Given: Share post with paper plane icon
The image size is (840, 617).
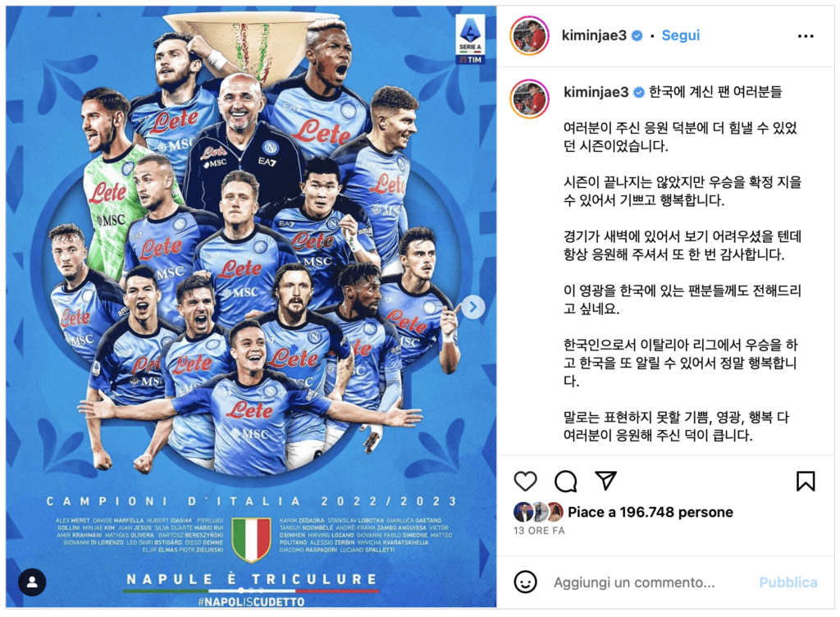Looking at the screenshot, I should coord(606,480).
